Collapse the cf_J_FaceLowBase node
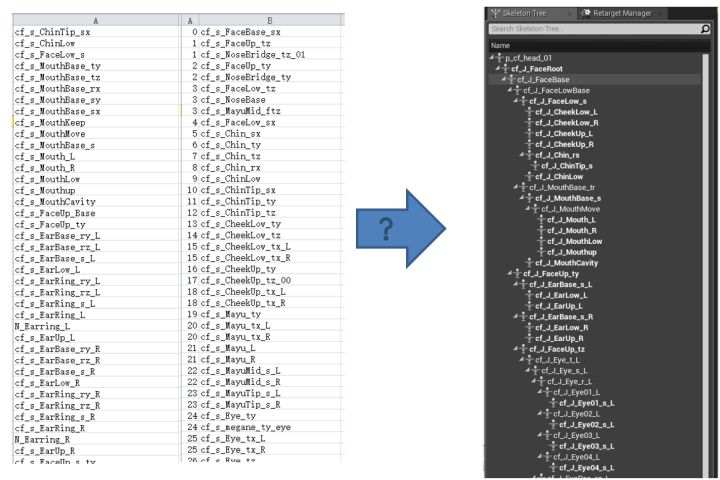 pos(509,90)
